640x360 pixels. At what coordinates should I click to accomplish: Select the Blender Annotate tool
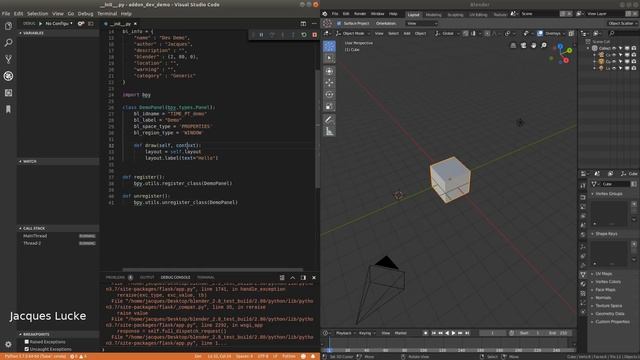[329, 120]
